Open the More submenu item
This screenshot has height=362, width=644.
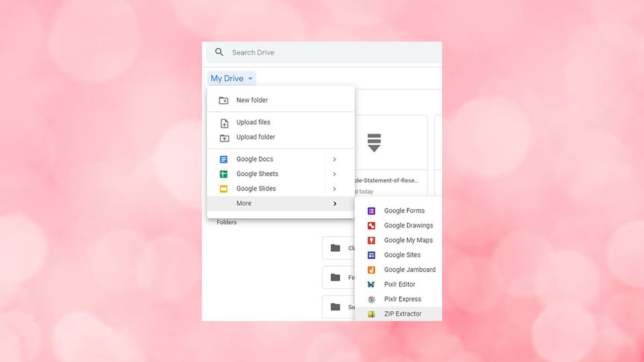click(x=280, y=204)
